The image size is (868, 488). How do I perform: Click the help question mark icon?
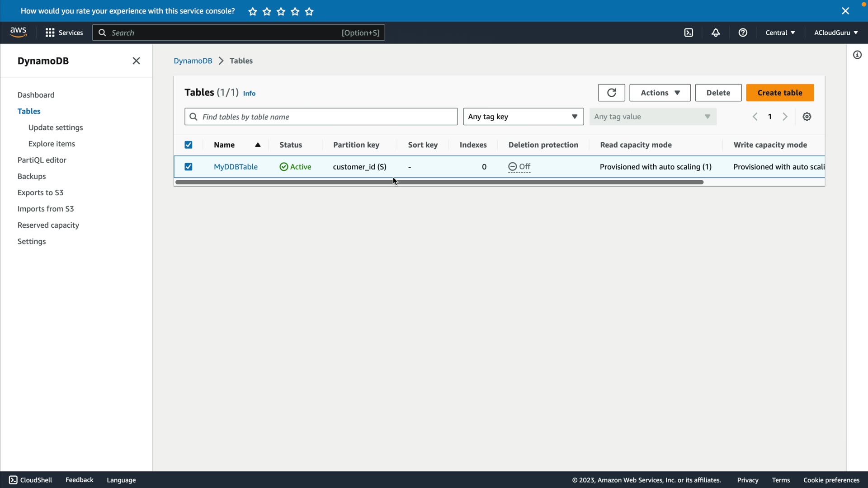(743, 33)
